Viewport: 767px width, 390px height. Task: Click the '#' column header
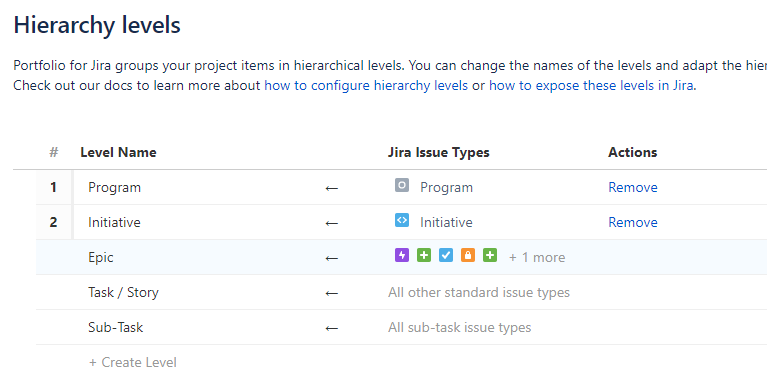pyautogui.click(x=54, y=152)
